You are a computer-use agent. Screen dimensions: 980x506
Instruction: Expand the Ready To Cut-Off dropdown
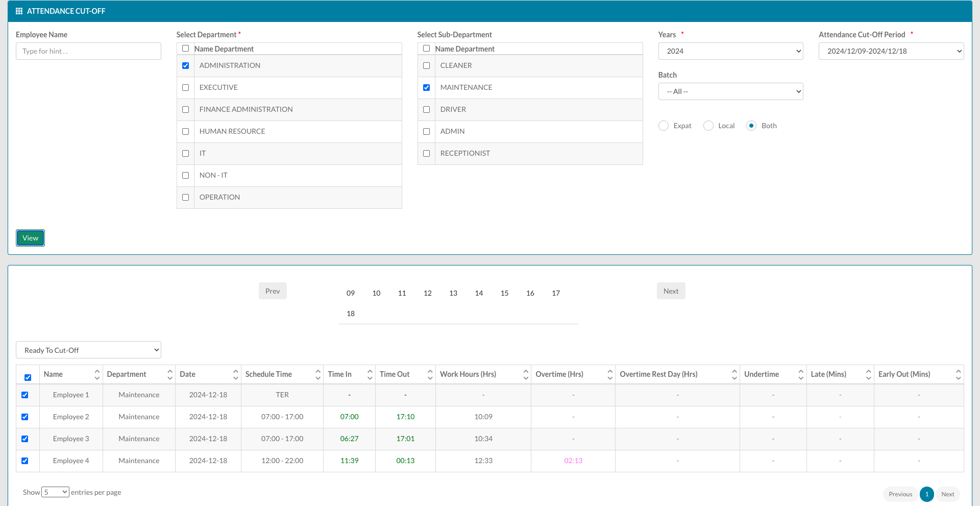pos(88,350)
